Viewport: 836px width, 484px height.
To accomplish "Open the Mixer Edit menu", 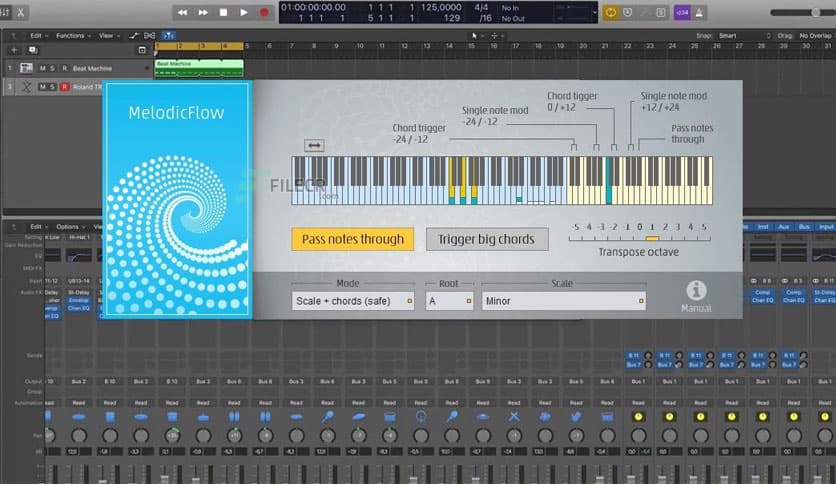I will (38, 227).
